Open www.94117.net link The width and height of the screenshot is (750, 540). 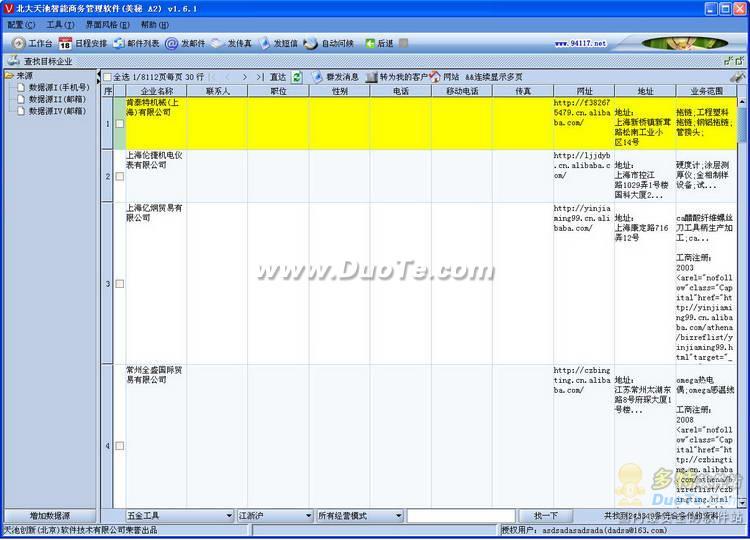click(580, 44)
